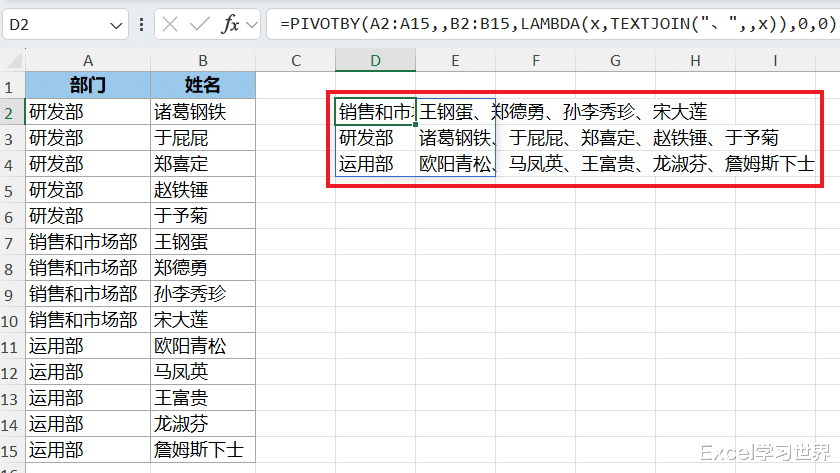Select column A header
This screenshot has width=840, height=473.
pyautogui.click(x=88, y=61)
